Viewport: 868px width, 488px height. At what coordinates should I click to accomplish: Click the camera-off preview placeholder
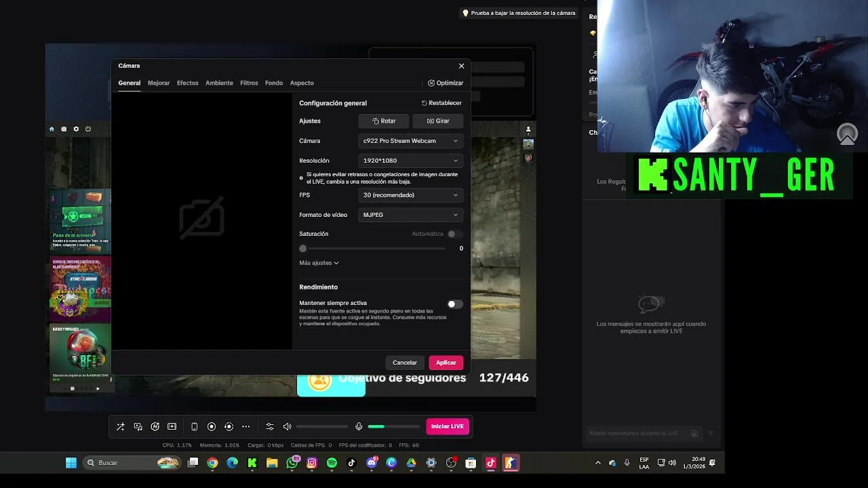[x=201, y=218]
